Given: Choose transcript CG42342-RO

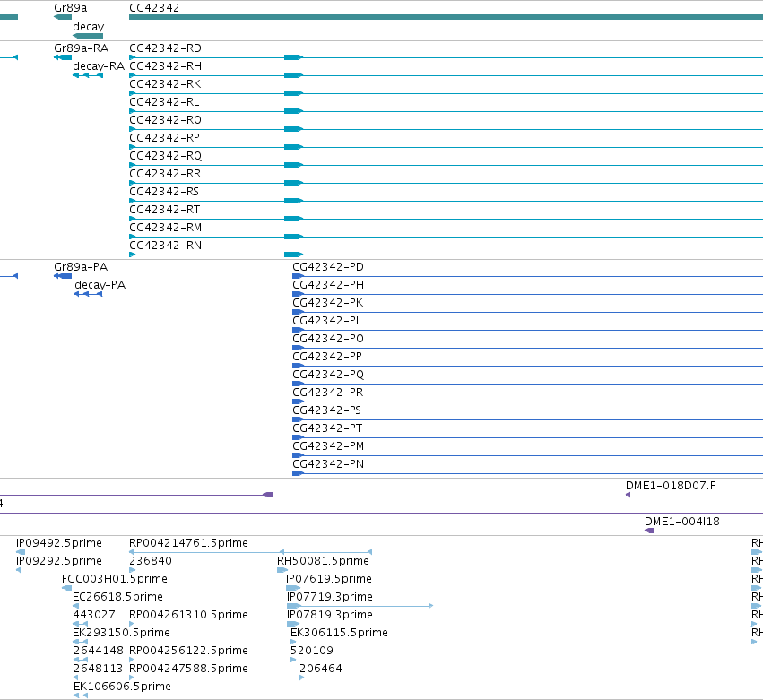Looking at the screenshot, I should pyautogui.click(x=166, y=120).
